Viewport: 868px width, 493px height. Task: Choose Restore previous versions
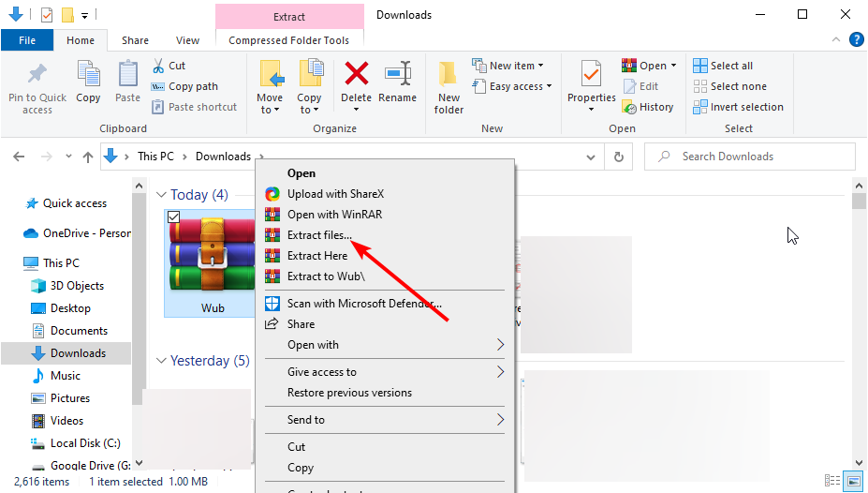click(x=385, y=393)
